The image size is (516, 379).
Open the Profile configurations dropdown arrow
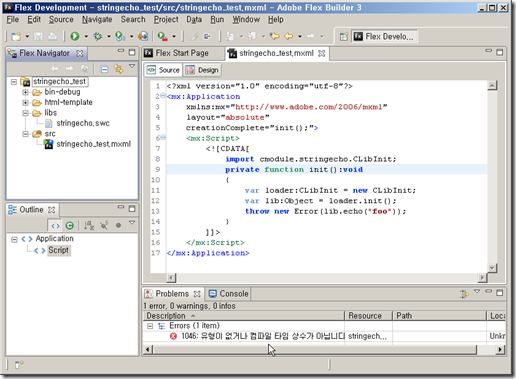131,36
